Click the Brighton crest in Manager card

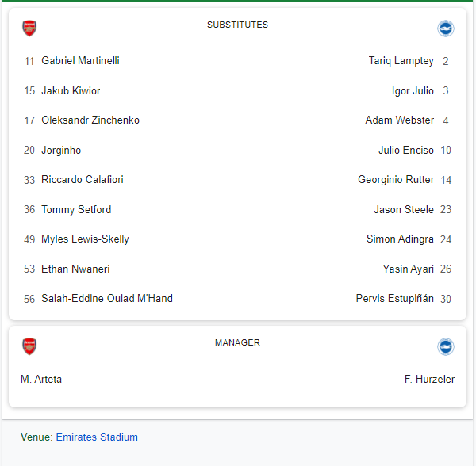446,346
